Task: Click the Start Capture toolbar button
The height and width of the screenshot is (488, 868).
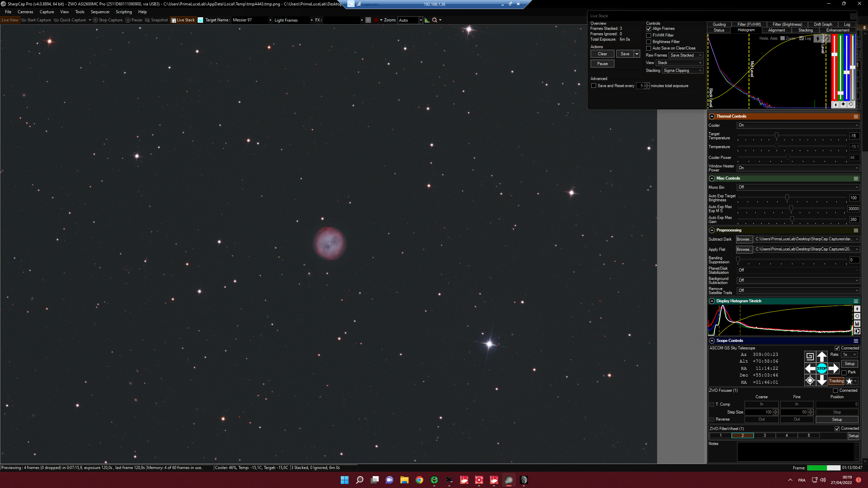Action: tap(36, 20)
